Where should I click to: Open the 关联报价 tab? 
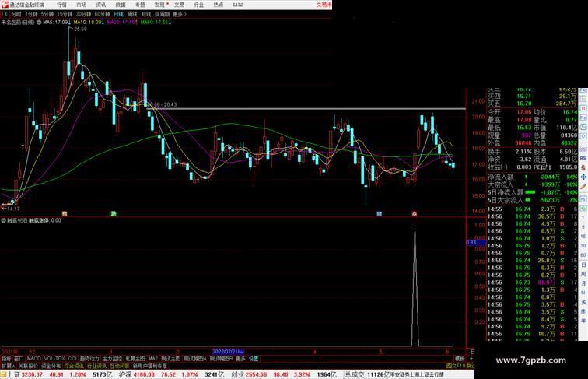(x=28, y=366)
